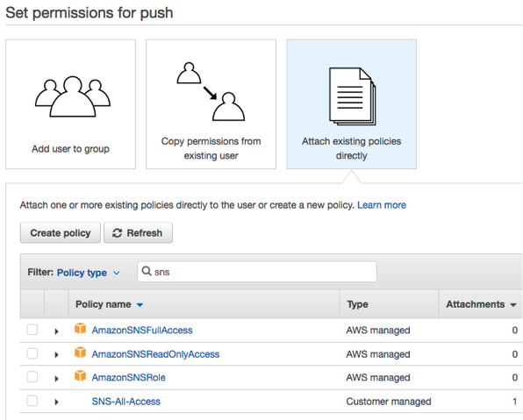Expand the AmazonSNSRole row details
523x420 pixels.
click(x=56, y=379)
